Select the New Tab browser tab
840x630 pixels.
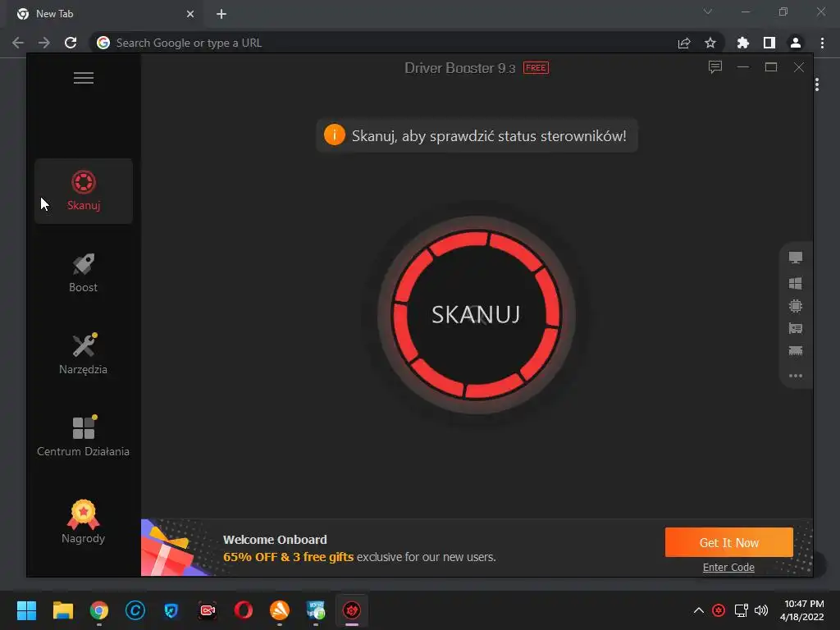[104, 14]
